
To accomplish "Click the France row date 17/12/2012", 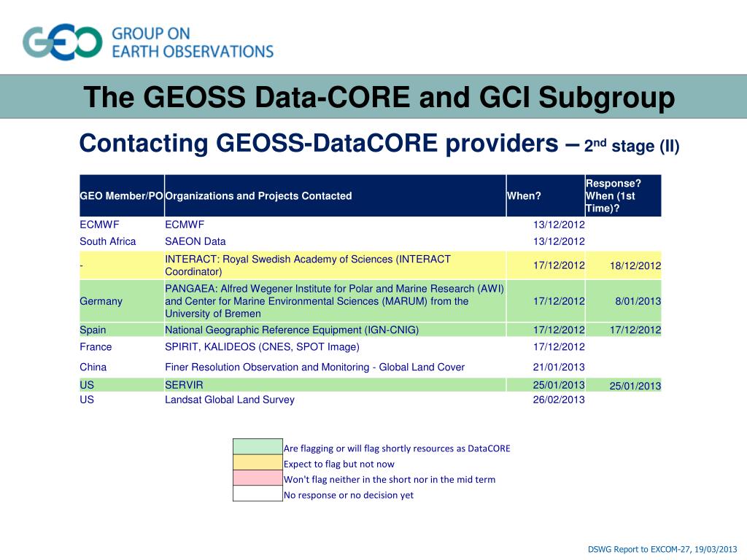I will [x=559, y=346].
